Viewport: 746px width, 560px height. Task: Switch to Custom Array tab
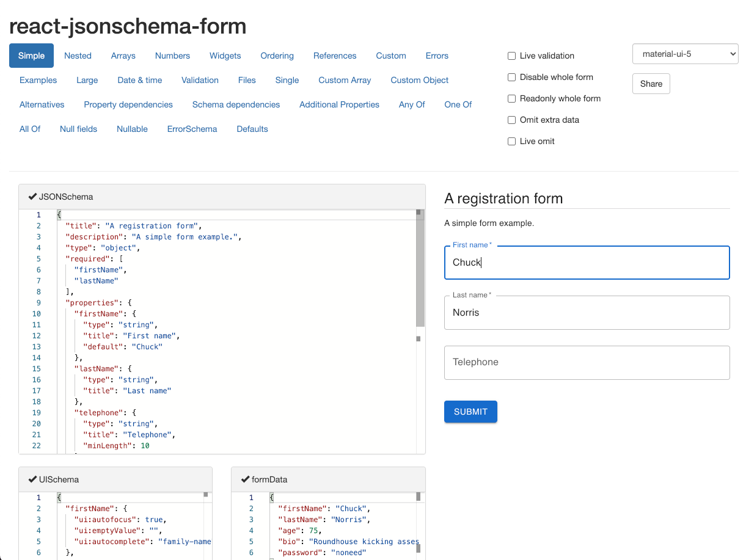345,80
